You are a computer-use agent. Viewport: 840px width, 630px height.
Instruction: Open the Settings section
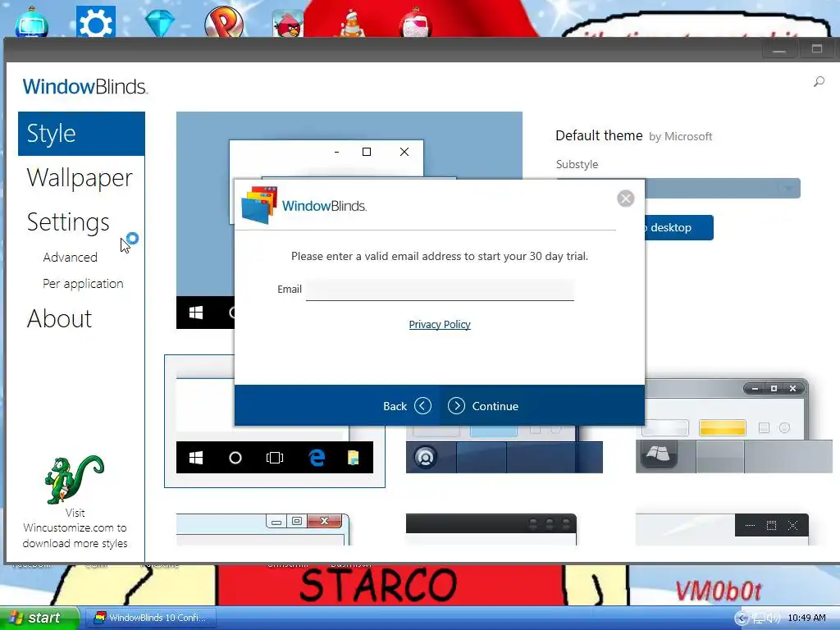(x=68, y=221)
